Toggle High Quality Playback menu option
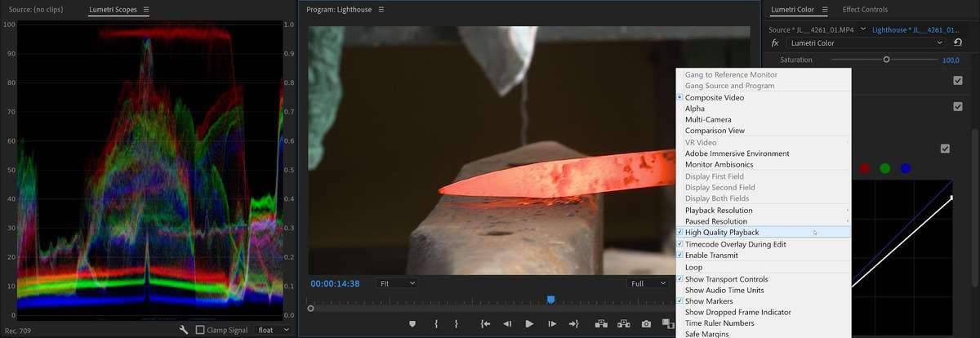The height and width of the screenshot is (338, 980). click(x=721, y=233)
